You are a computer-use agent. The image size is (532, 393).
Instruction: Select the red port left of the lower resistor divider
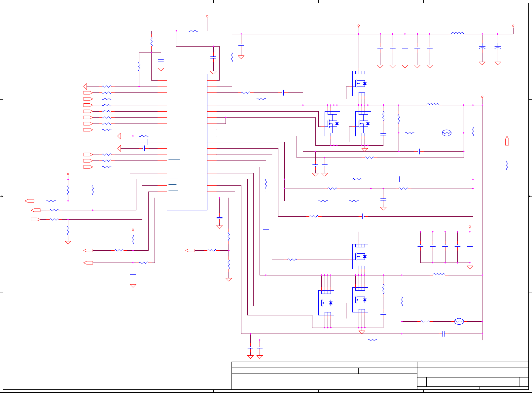pos(190,250)
